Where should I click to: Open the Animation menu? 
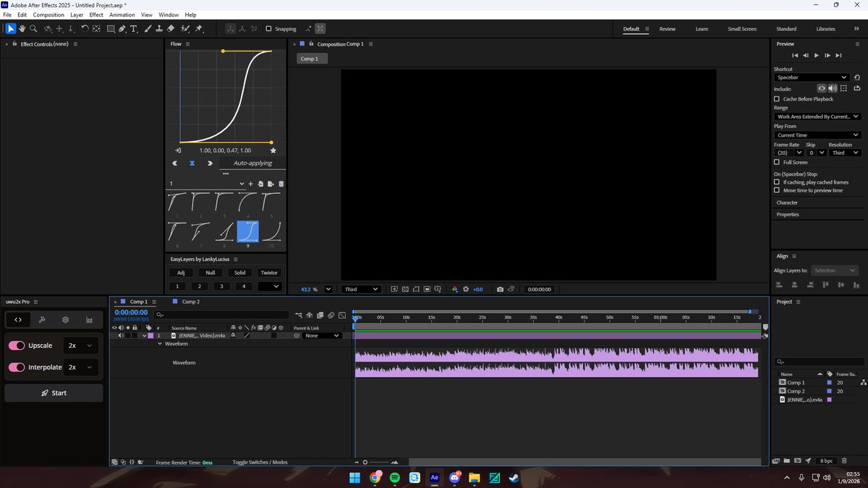122,14
